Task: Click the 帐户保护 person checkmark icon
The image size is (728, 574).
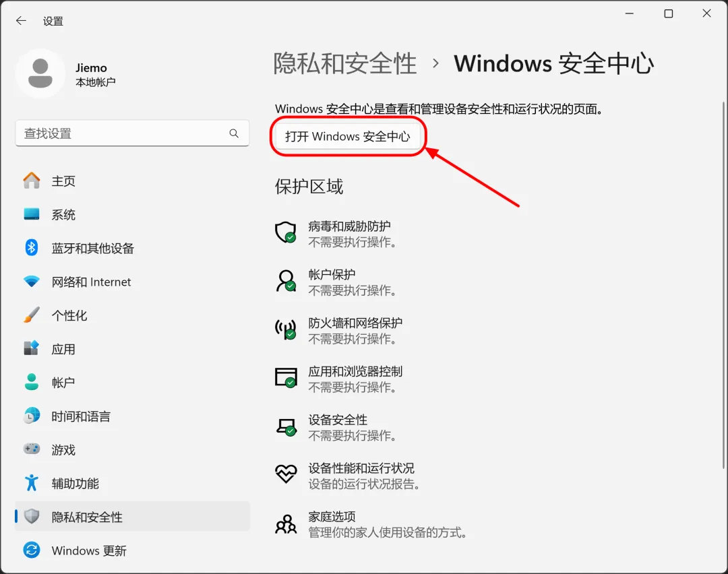Action: [x=286, y=281]
